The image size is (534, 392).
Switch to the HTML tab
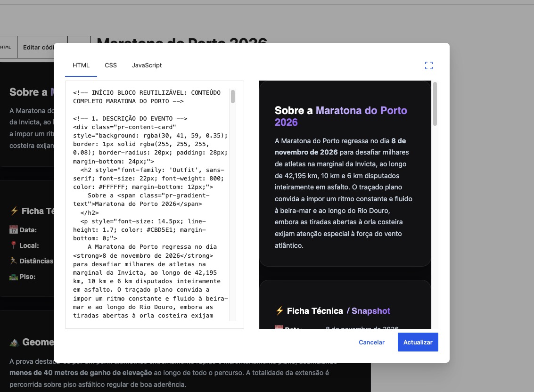click(81, 65)
